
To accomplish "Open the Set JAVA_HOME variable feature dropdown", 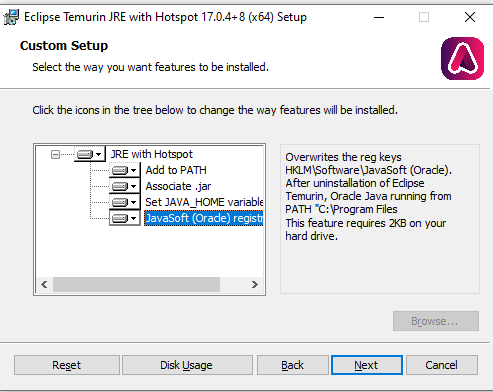I will [125, 202].
